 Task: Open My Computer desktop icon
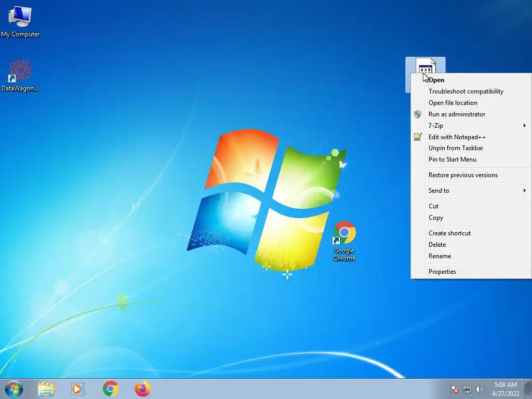(20, 22)
